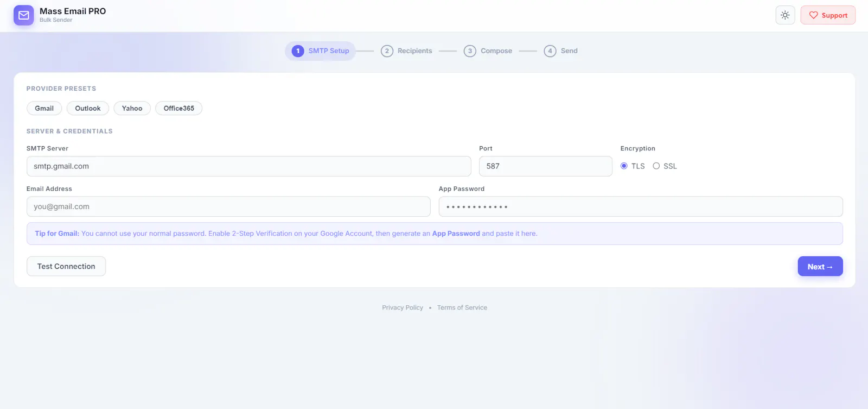
Task: Click the "SERVER & CREDENTIALS" heading
Action: point(69,131)
